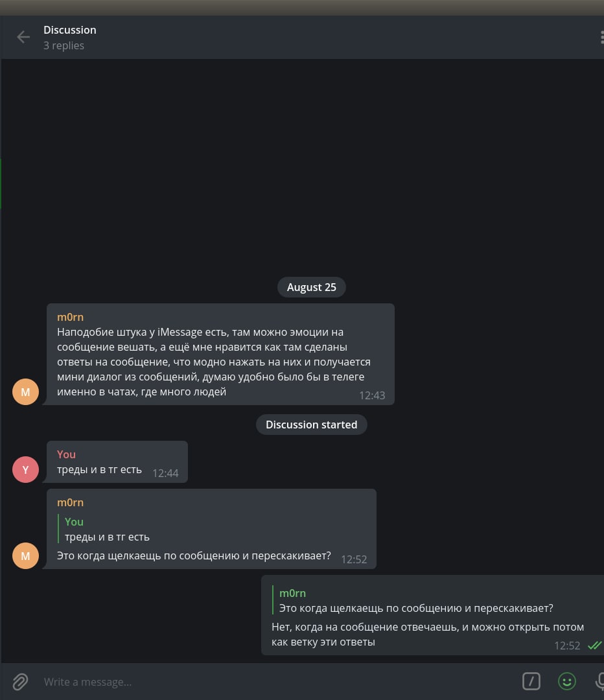Viewport: 604px width, 700px height.
Task: Focus the "Write a message..." field
Action: click(x=259, y=682)
